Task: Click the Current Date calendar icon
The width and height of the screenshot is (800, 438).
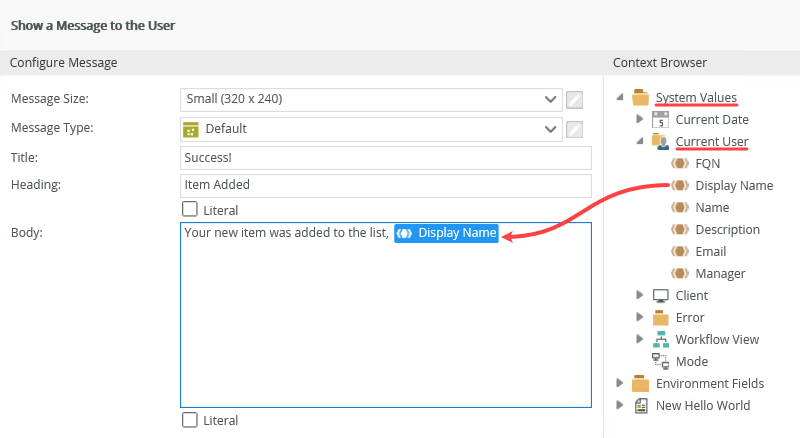Action: pyautogui.click(x=660, y=119)
